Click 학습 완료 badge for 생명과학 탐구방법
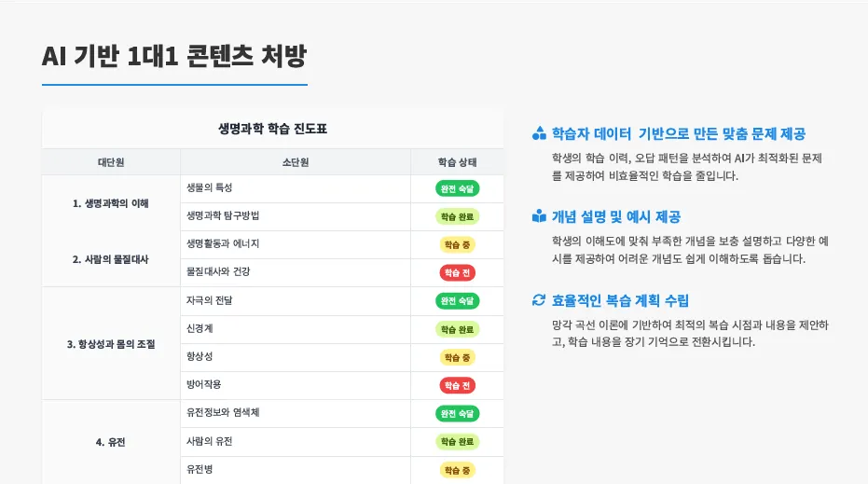 click(457, 216)
